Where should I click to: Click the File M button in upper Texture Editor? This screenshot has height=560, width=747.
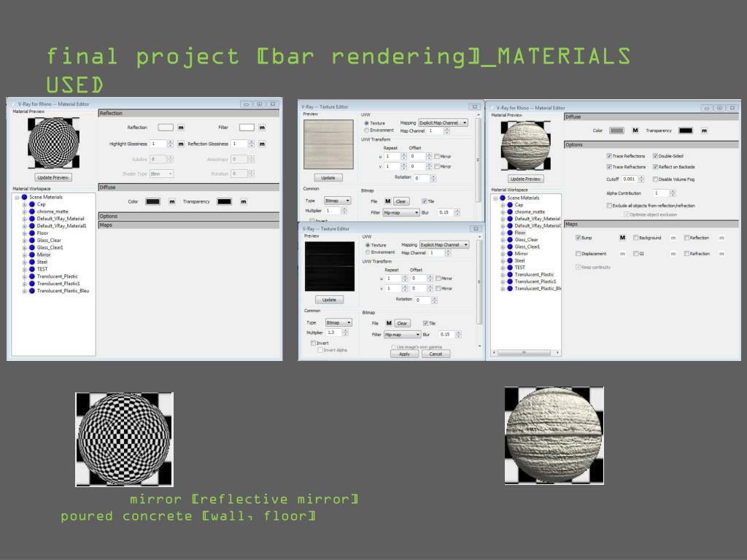(388, 201)
